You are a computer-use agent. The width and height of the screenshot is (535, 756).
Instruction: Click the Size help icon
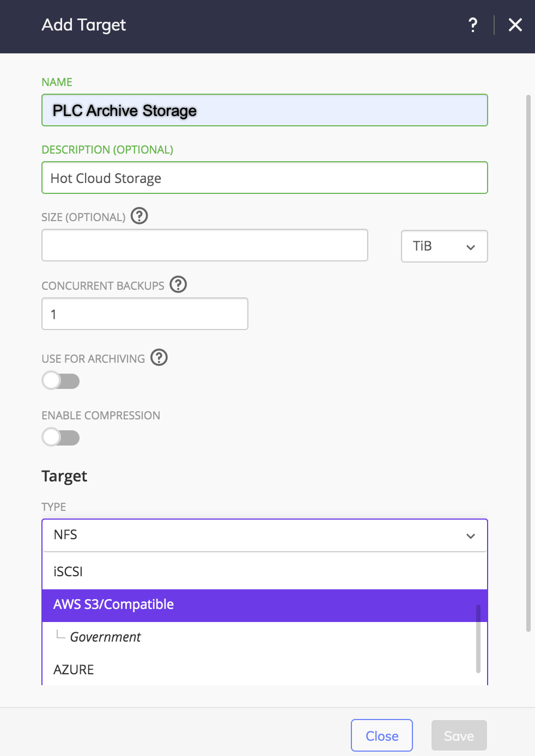pyautogui.click(x=139, y=216)
